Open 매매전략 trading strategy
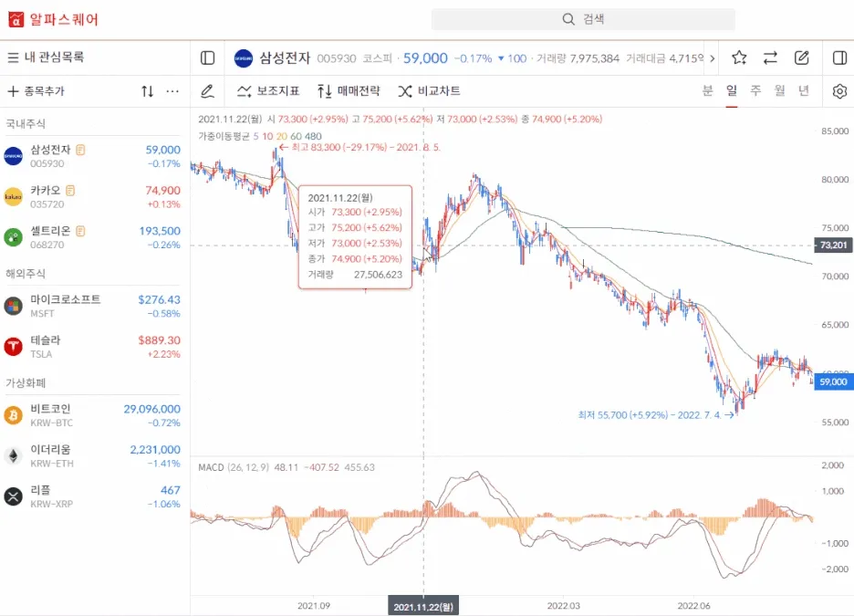Image resolution: width=854 pixels, height=616 pixels. [x=349, y=91]
